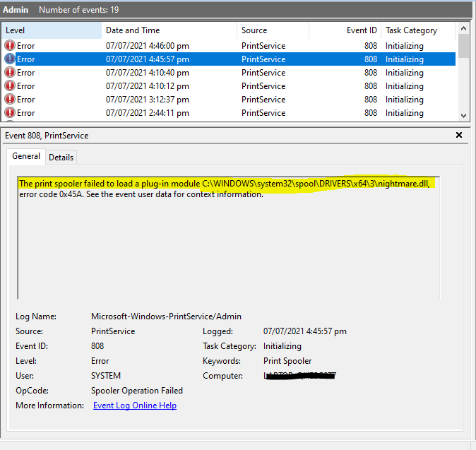The height and width of the screenshot is (450, 476).
Task: Select event dated 07/07/2021 4:10:40 pm
Action: tap(229, 72)
